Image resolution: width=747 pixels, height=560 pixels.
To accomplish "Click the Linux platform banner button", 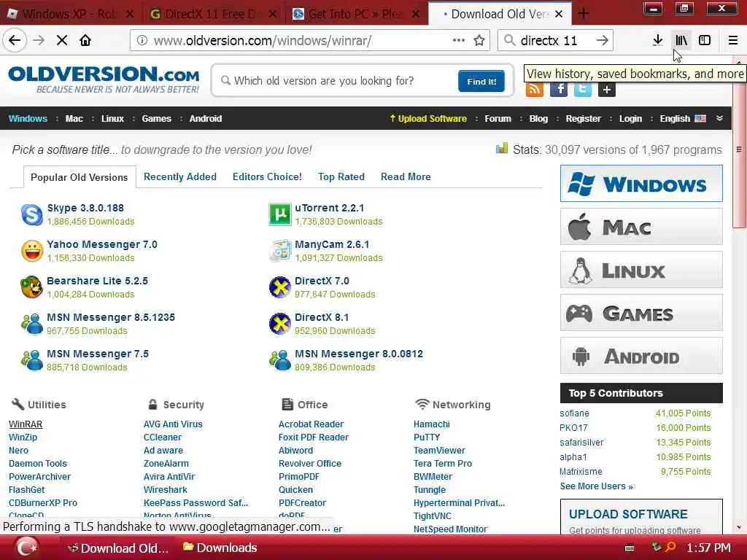I will point(641,270).
